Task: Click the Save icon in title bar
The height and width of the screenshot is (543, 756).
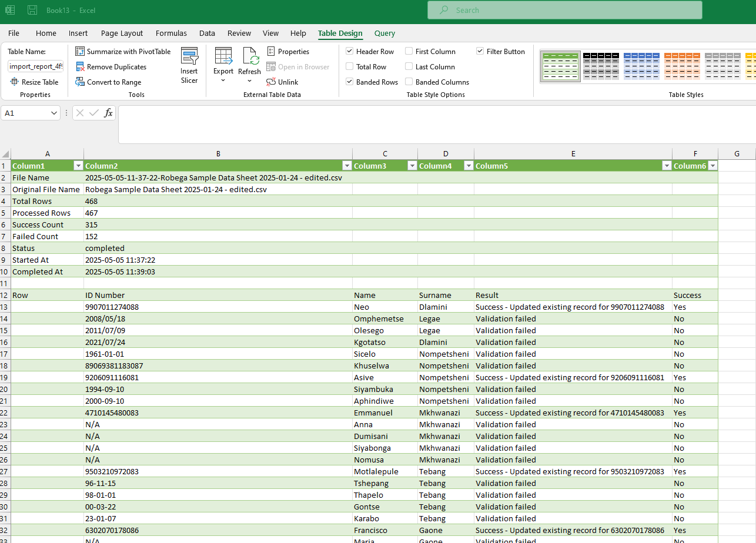Action: (x=32, y=10)
